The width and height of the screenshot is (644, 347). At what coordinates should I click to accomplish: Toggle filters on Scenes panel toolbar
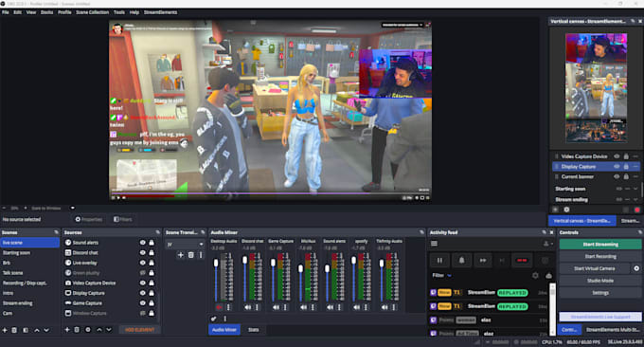[x=26, y=330]
